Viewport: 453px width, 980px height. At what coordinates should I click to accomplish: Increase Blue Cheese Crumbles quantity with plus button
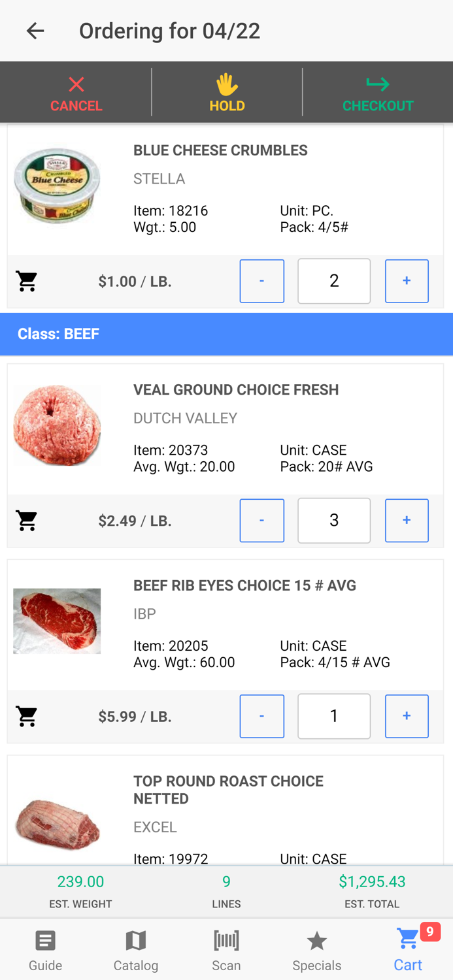pyautogui.click(x=407, y=281)
